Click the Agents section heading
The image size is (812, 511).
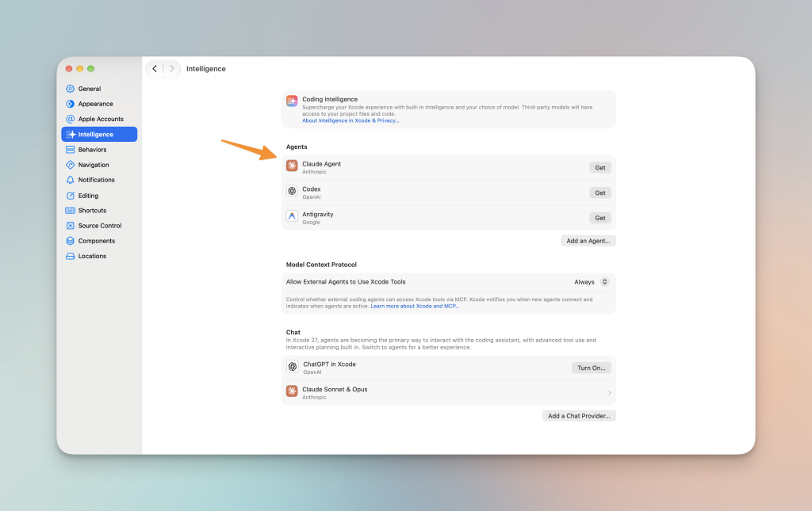pos(297,147)
